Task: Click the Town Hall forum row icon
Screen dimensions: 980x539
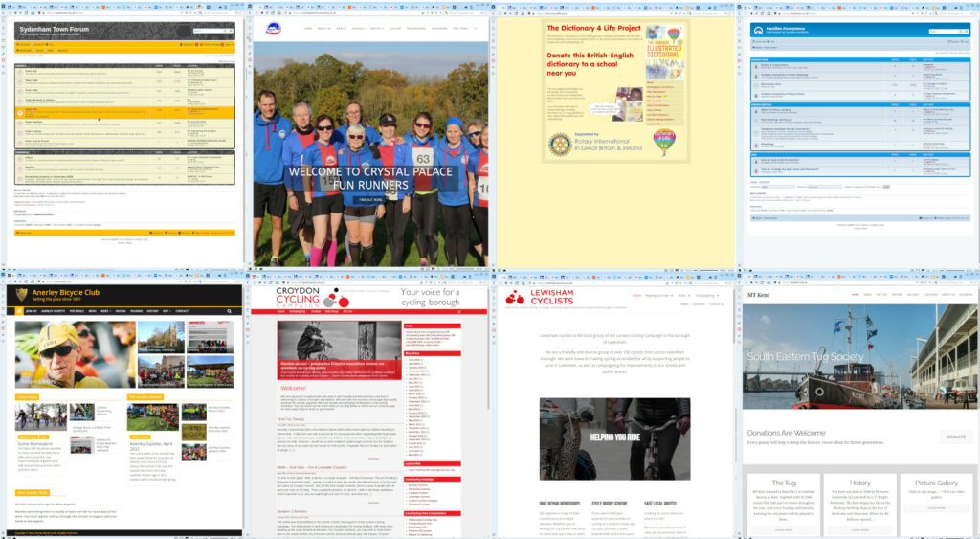Action: pyautogui.click(x=20, y=73)
